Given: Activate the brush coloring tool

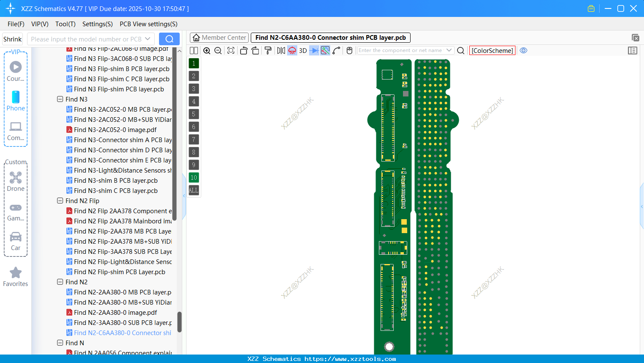Looking at the screenshot, I should [268, 50].
